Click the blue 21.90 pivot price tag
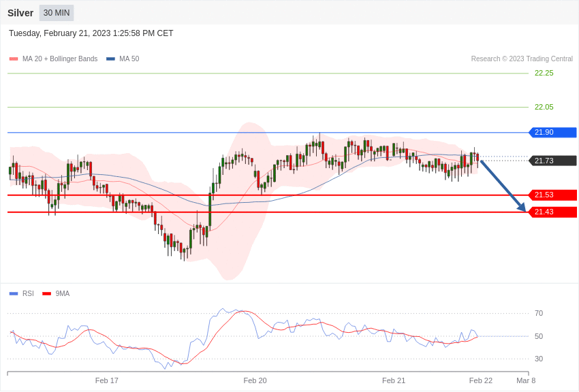This screenshot has height=392, width=579. (553, 132)
